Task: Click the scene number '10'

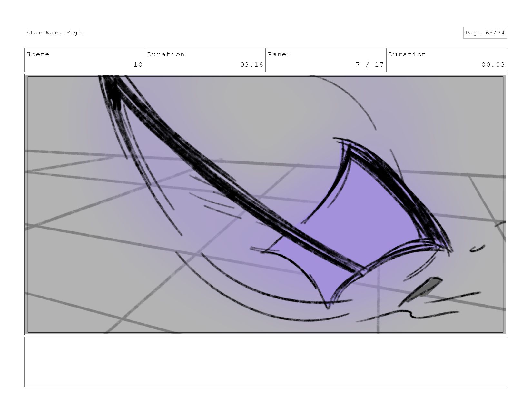Action: [x=138, y=64]
